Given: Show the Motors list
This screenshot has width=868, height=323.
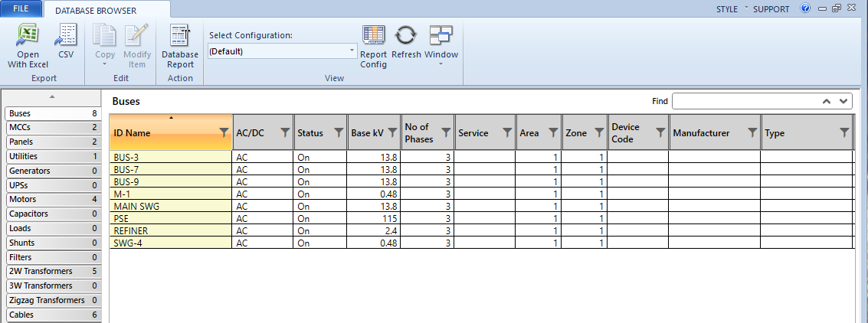Looking at the screenshot, I should click(52, 200).
